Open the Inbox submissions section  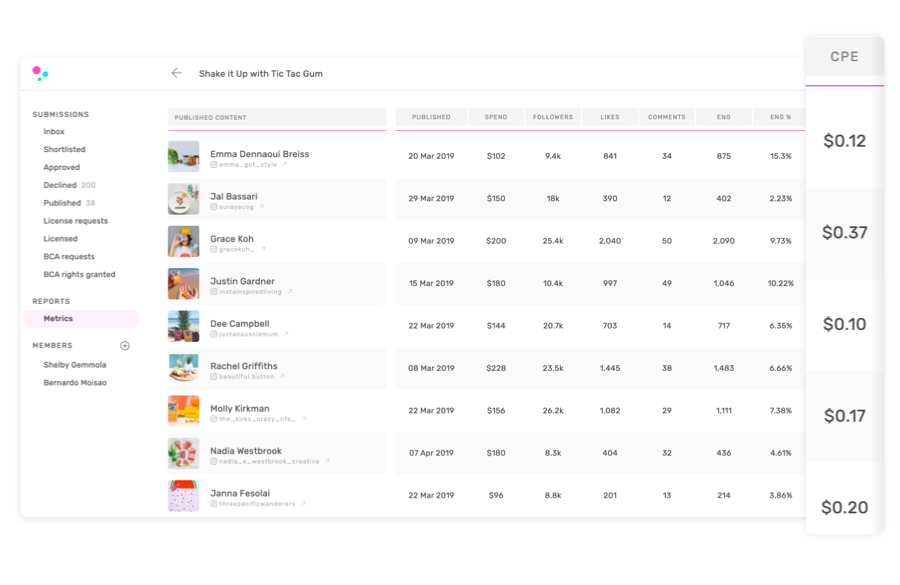(x=54, y=132)
